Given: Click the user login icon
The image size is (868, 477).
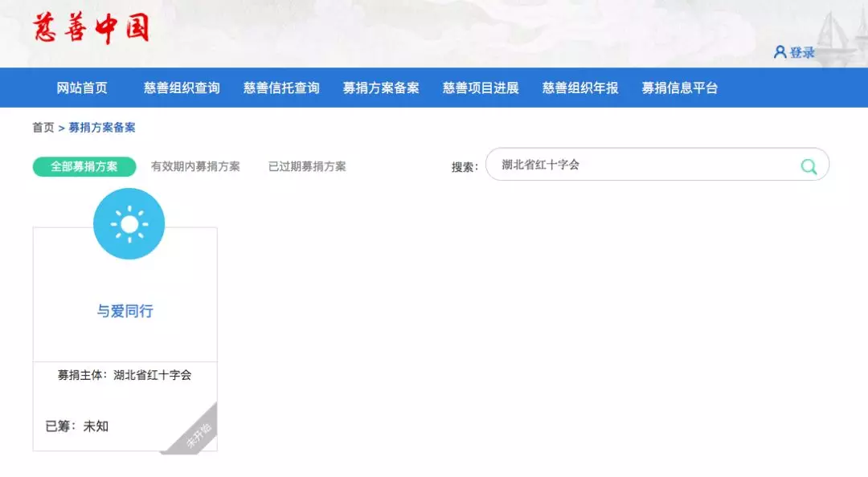Looking at the screenshot, I should pos(779,52).
